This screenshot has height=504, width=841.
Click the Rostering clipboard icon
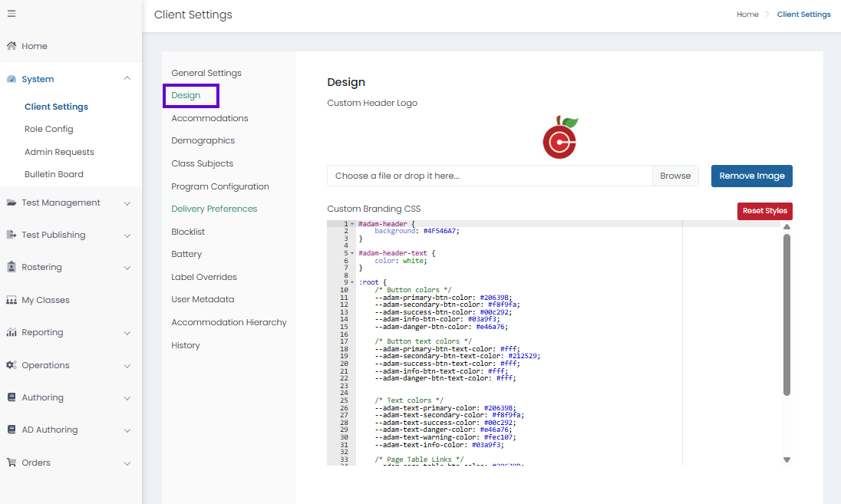(12, 266)
